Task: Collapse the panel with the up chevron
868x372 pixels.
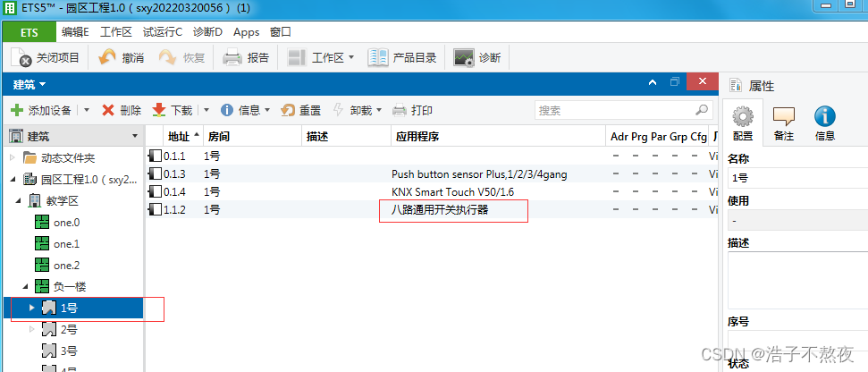Action: pos(653,82)
